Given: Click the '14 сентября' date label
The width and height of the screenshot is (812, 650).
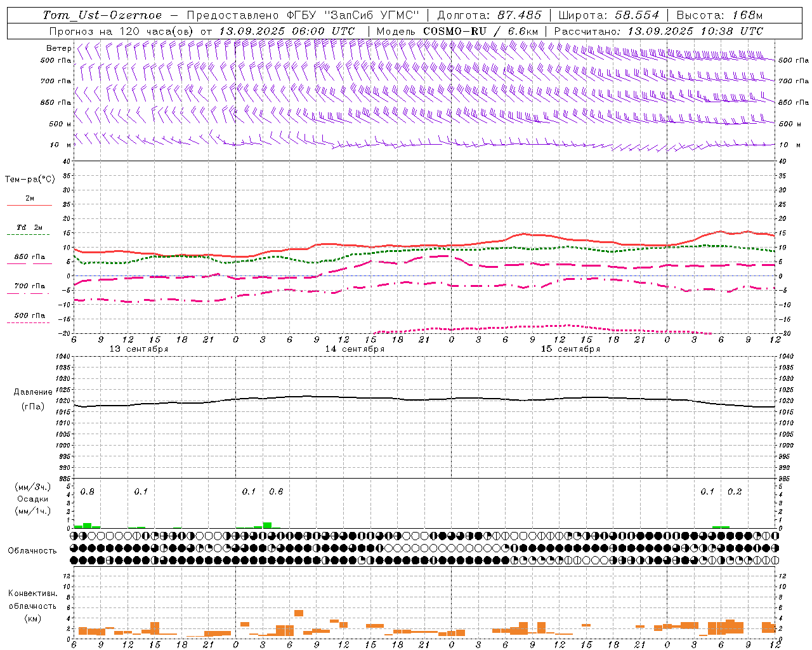Looking at the screenshot, I should coord(355,349).
